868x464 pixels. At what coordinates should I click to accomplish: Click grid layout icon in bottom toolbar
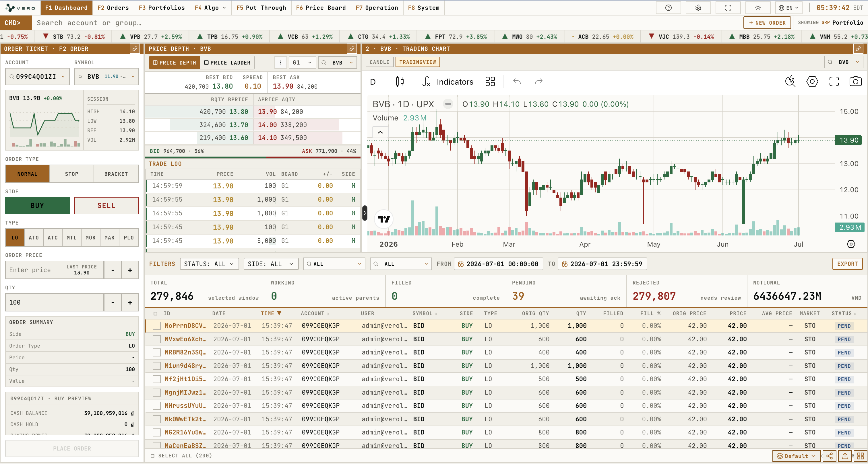click(860, 456)
